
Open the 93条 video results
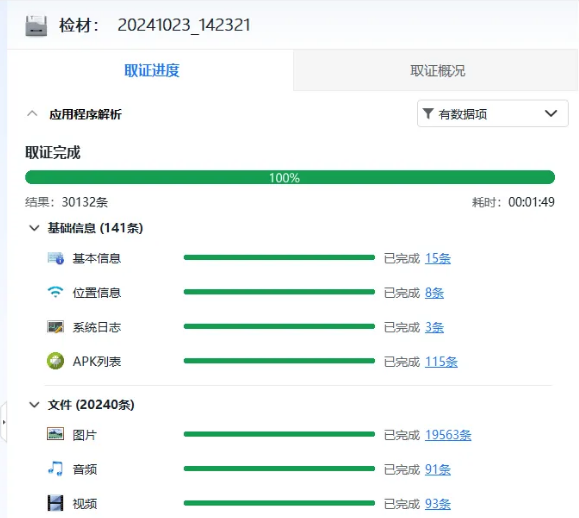coord(438,504)
